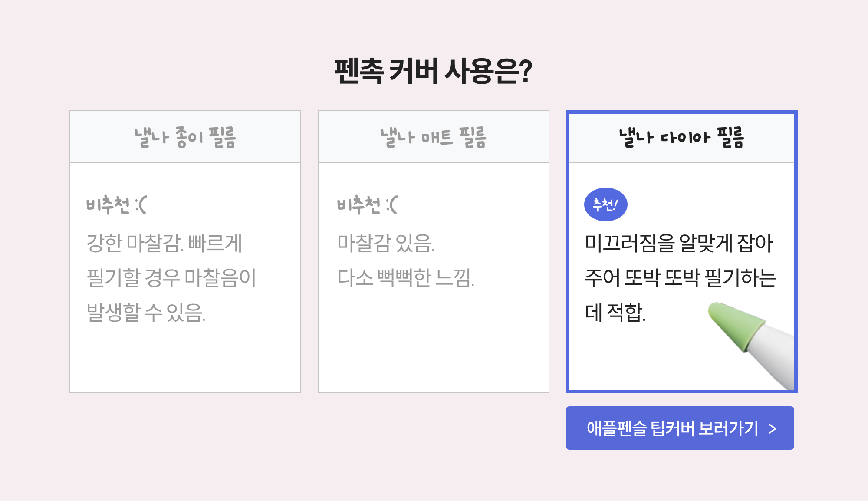Click the text line "미끄러짐을 알맞게 잡아"
Screen dimensions: 868x501
(x=679, y=243)
